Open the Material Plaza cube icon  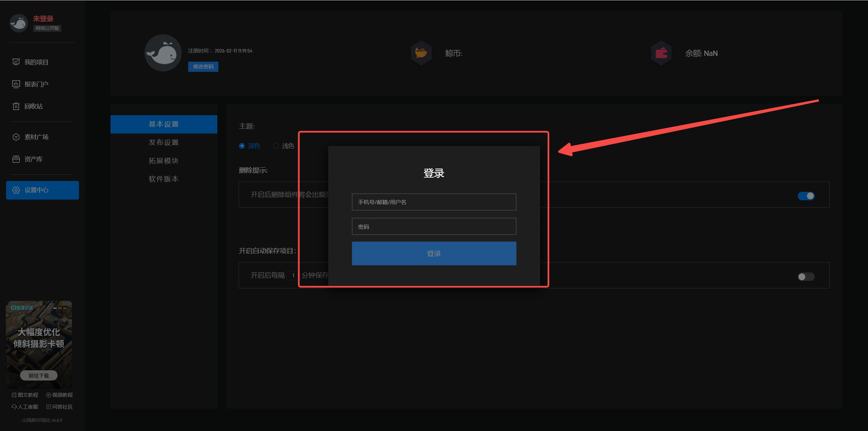[x=16, y=137]
